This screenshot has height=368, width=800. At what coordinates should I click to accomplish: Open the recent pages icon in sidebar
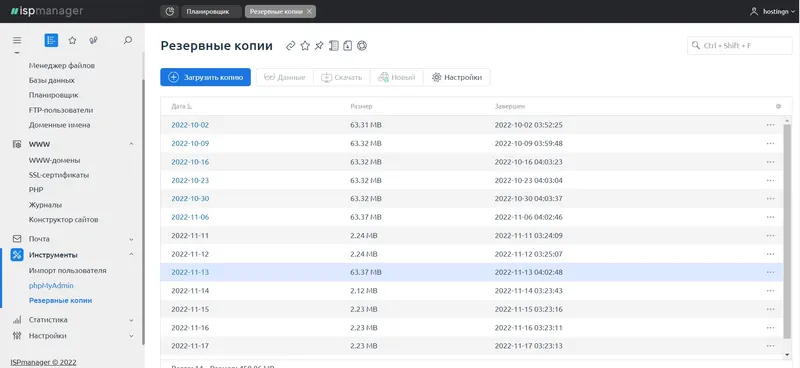pos(93,40)
